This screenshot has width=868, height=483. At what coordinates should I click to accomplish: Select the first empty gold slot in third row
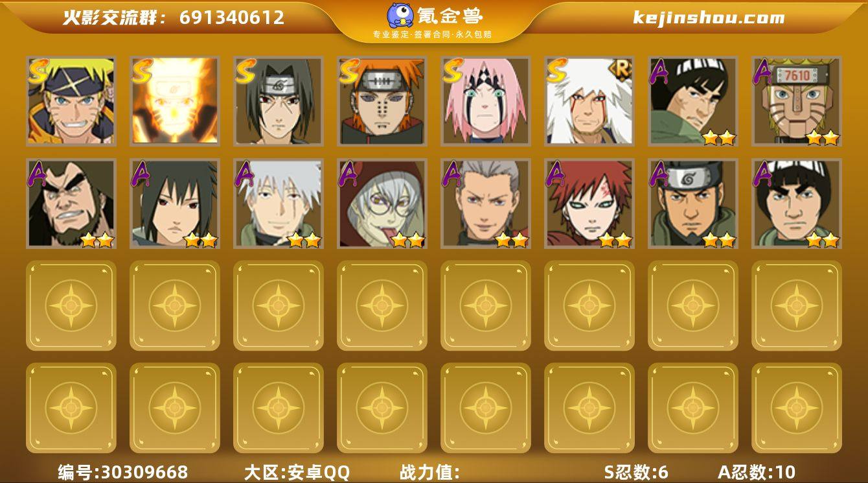click(71, 305)
